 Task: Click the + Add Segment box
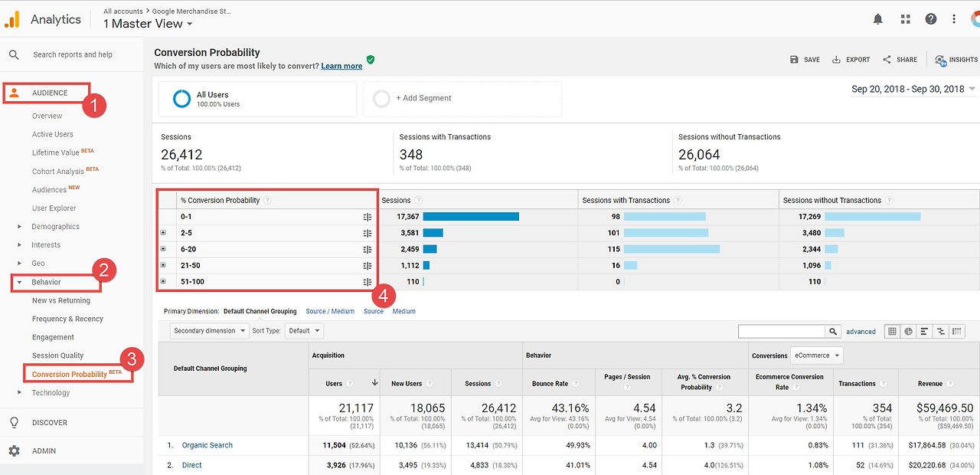(x=462, y=99)
